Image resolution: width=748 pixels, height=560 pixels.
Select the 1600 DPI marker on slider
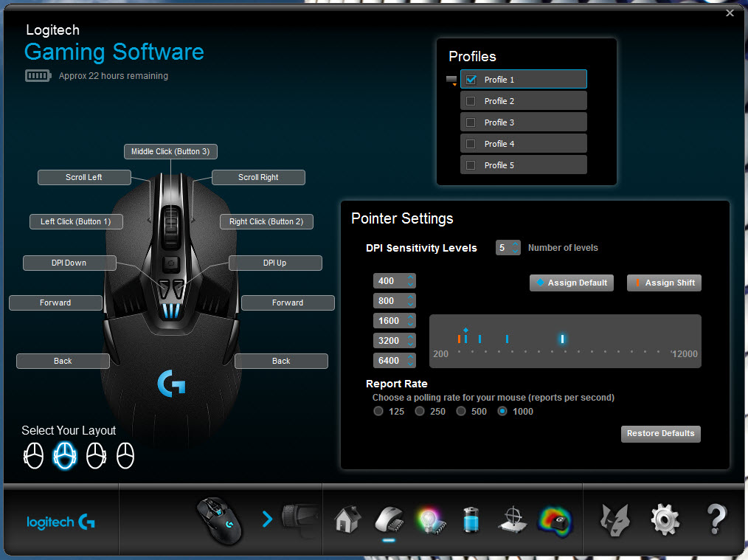[479, 339]
